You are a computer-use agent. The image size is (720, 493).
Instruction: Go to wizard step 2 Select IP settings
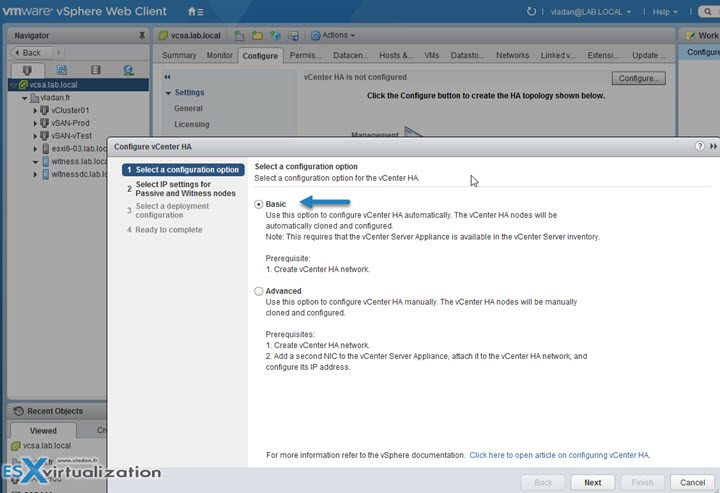click(x=185, y=189)
